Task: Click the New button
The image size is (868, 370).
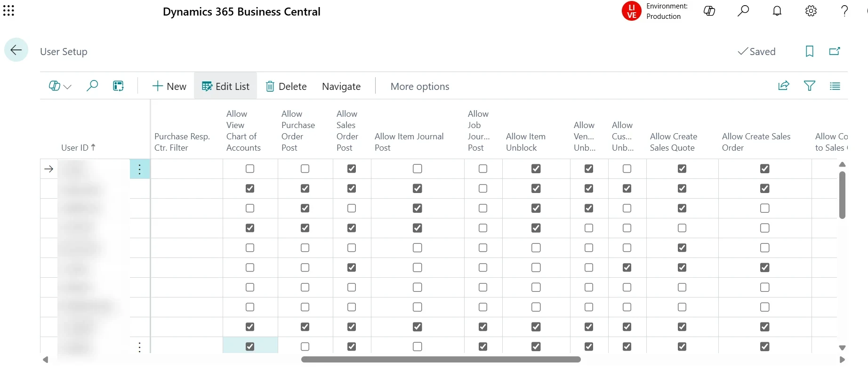Action: coord(169,86)
